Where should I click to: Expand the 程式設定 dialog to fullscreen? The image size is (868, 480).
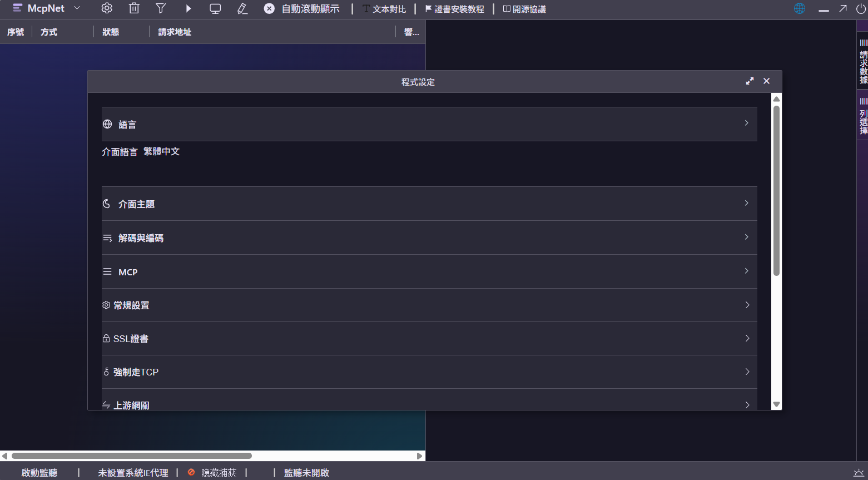click(x=750, y=81)
